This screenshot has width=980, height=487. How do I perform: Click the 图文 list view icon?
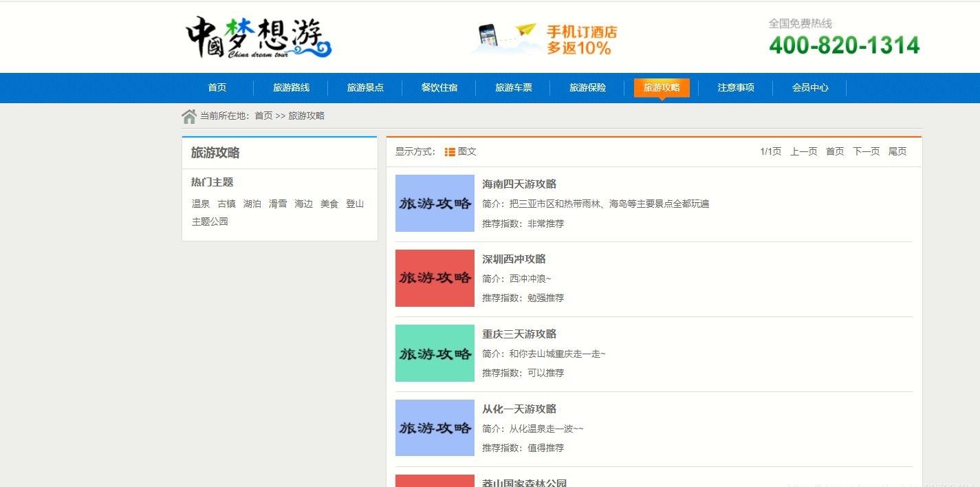[x=450, y=152]
